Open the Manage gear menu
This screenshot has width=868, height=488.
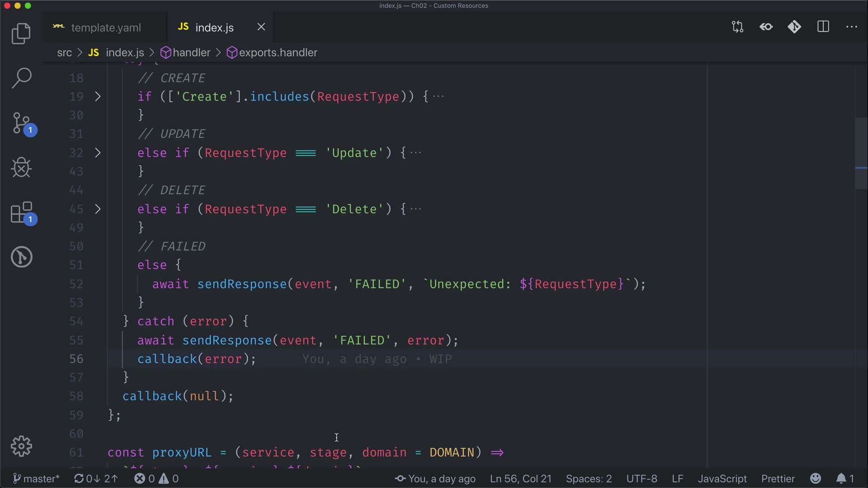coord(21,446)
